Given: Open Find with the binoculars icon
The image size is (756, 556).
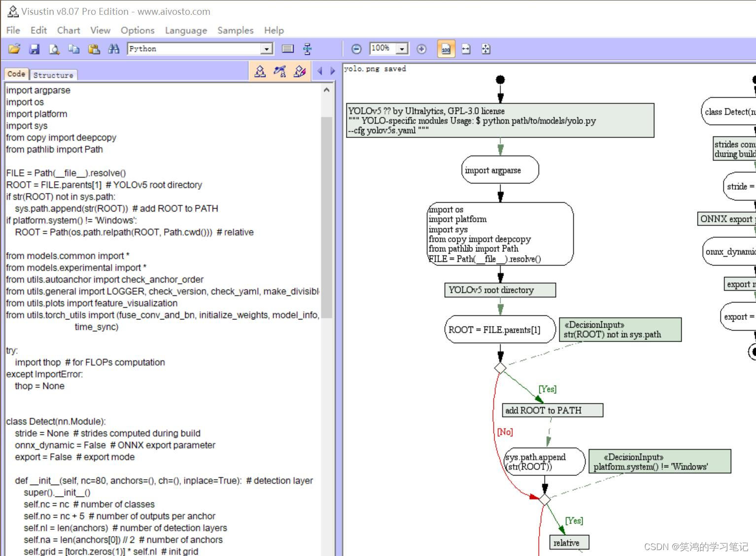Looking at the screenshot, I should (x=113, y=48).
